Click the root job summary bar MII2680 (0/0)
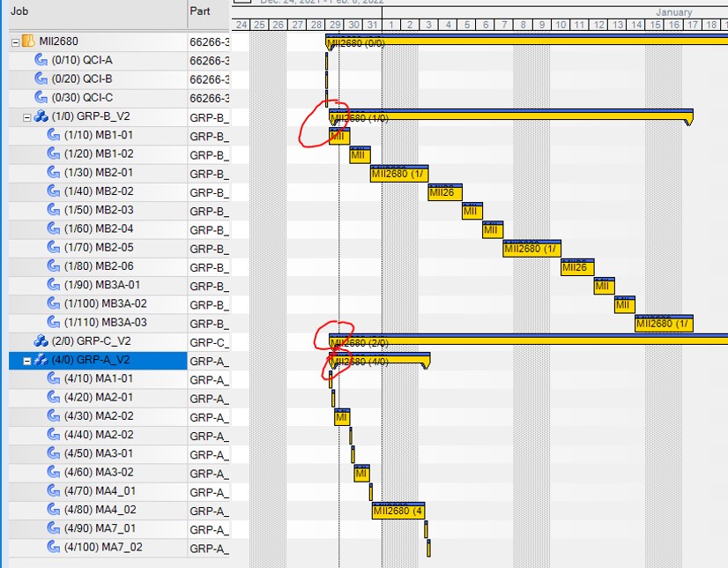Image resolution: width=728 pixels, height=568 pixels. coord(526,41)
